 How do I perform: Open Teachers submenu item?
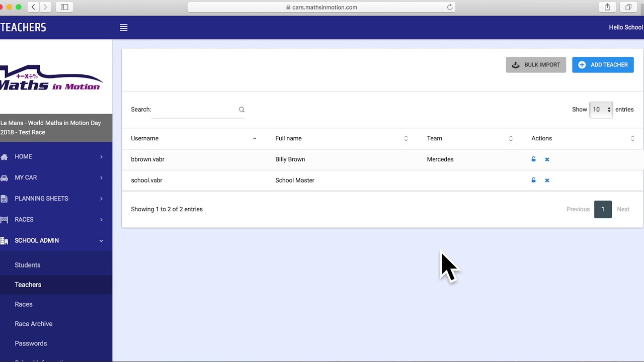click(x=28, y=285)
